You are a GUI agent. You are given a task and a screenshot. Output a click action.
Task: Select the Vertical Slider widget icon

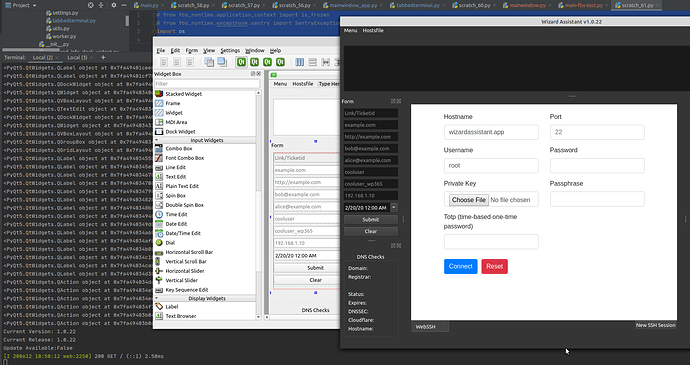pos(159,280)
